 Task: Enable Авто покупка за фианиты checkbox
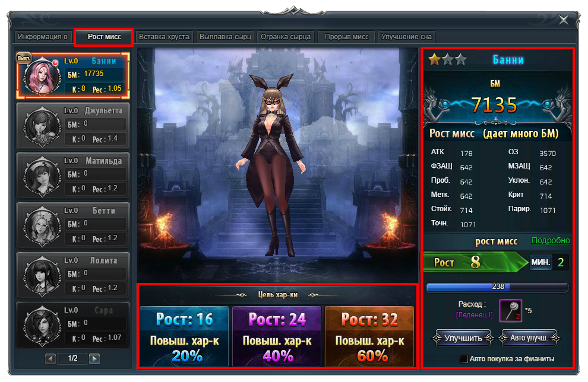pyautogui.click(x=464, y=358)
